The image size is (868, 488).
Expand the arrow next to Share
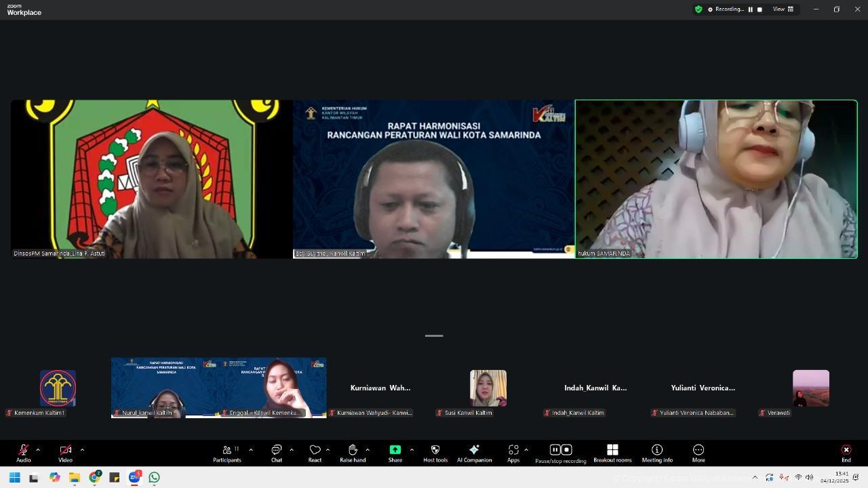pyautogui.click(x=412, y=449)
